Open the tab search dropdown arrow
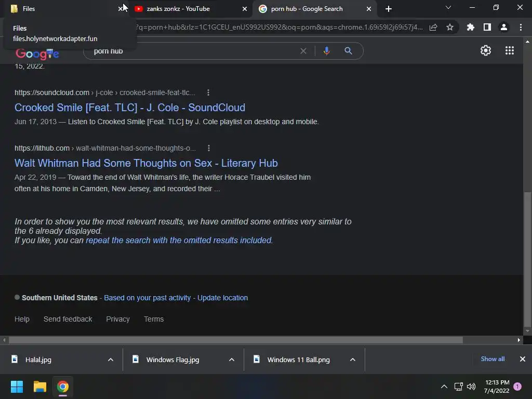Image resolution: width=532 pixels, height=399 pixels. pyautogui.click(x=448, y=7)
